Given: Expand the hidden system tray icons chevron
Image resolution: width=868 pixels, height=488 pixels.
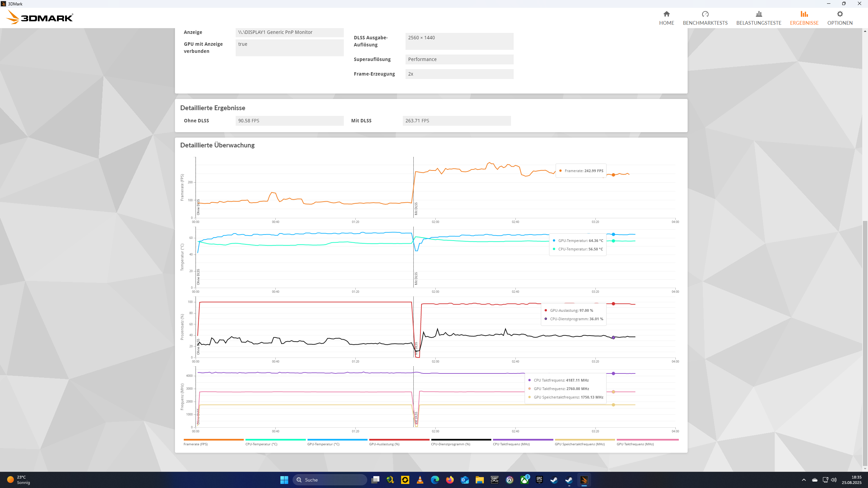Looking at the screenshot, I should click(804, 480).
